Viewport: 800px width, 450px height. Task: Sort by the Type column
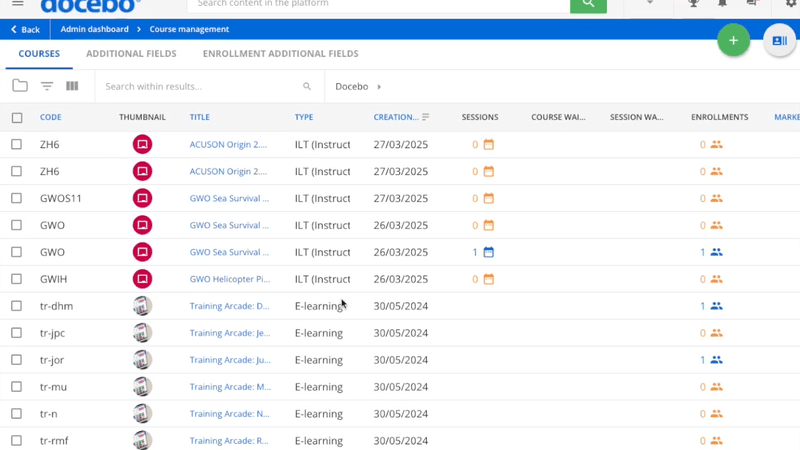click(x=304, y=117)
